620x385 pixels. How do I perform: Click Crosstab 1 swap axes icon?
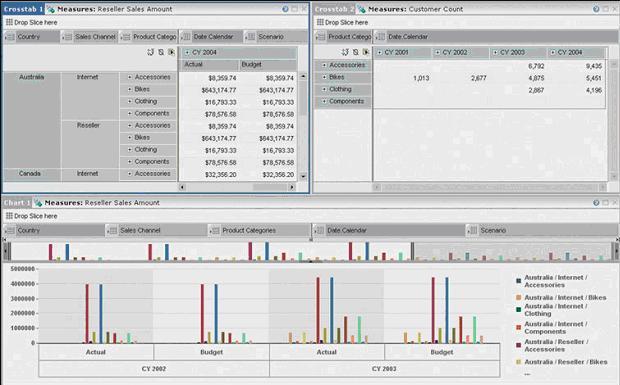click(150, 52)
